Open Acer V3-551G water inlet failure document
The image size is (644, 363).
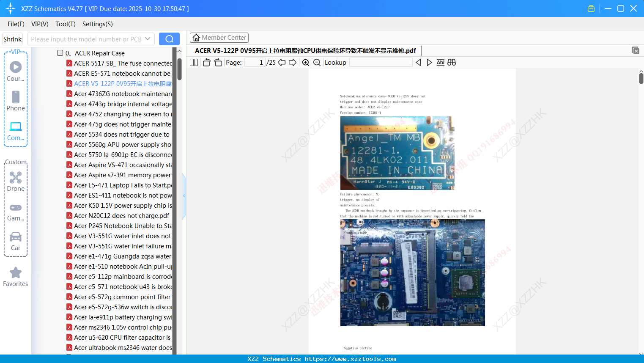(119, 246)
